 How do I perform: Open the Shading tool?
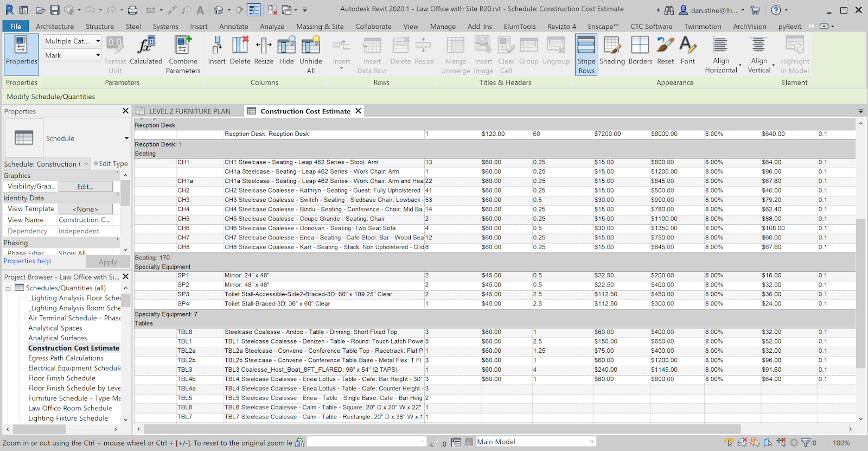[x=612, y=52]
